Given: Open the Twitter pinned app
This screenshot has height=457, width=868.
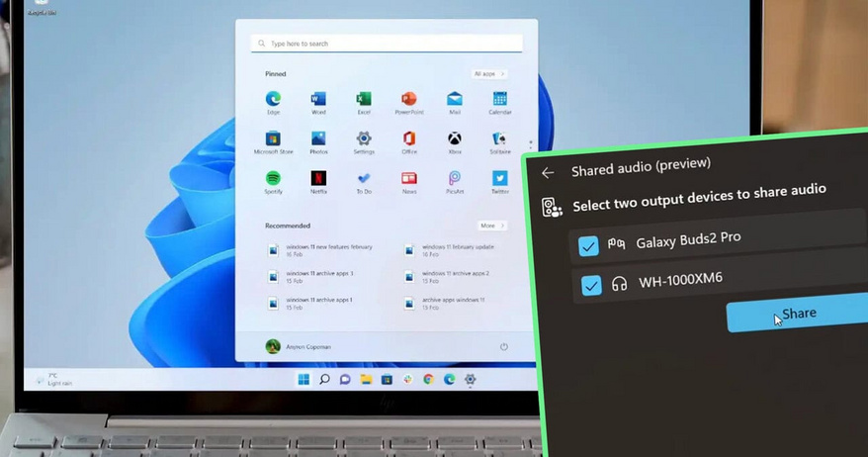Looking at the screenshot, I should click(x=500, y=179).
